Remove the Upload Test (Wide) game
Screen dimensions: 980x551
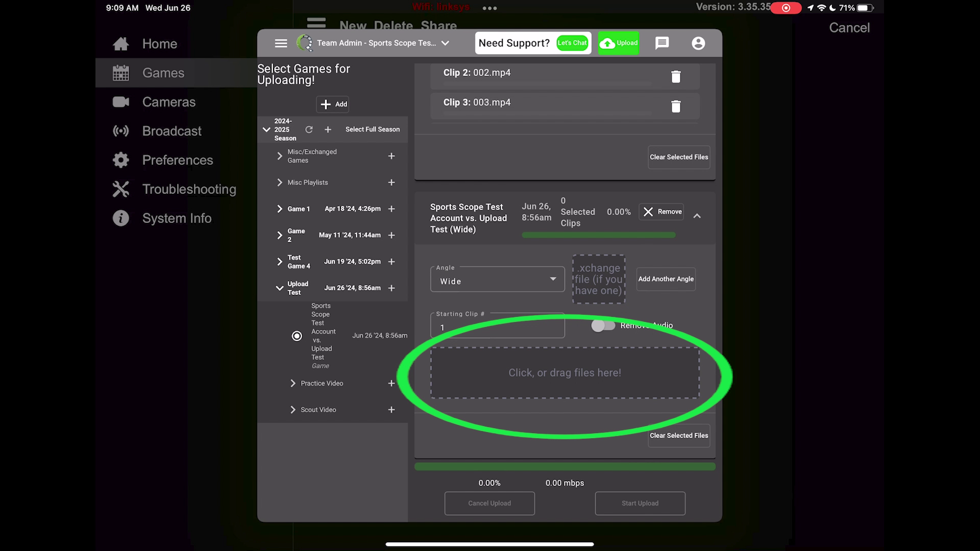661,212
